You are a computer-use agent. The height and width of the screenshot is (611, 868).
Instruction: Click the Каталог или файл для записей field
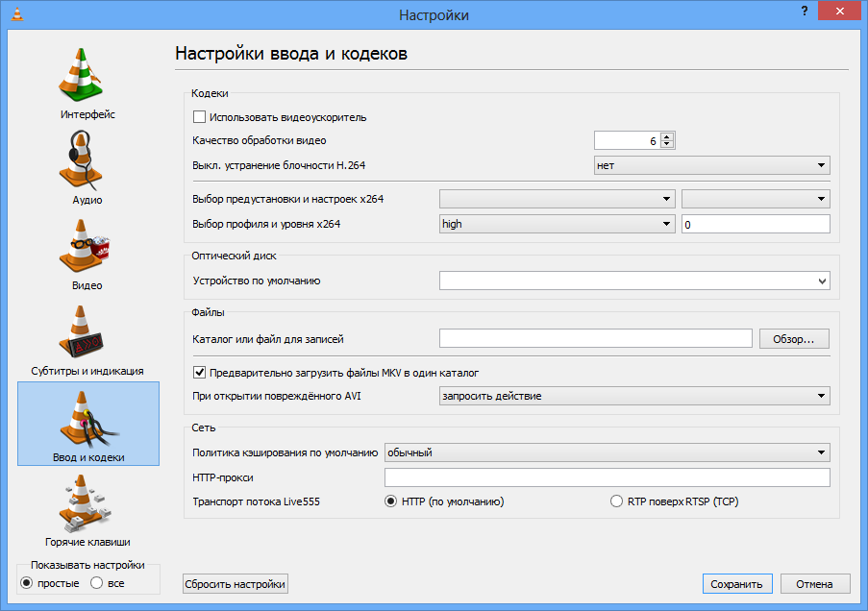click(596, 338)
